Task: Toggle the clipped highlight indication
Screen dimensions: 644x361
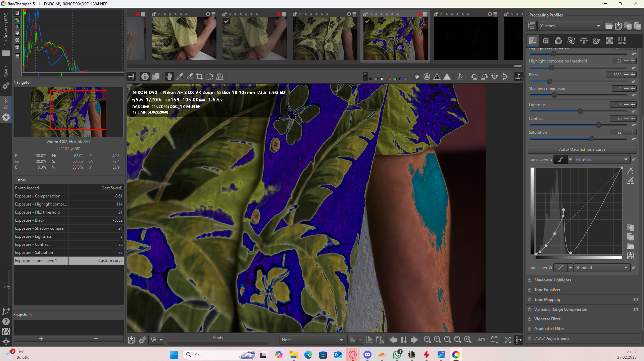Action: (x=447, y=77)
